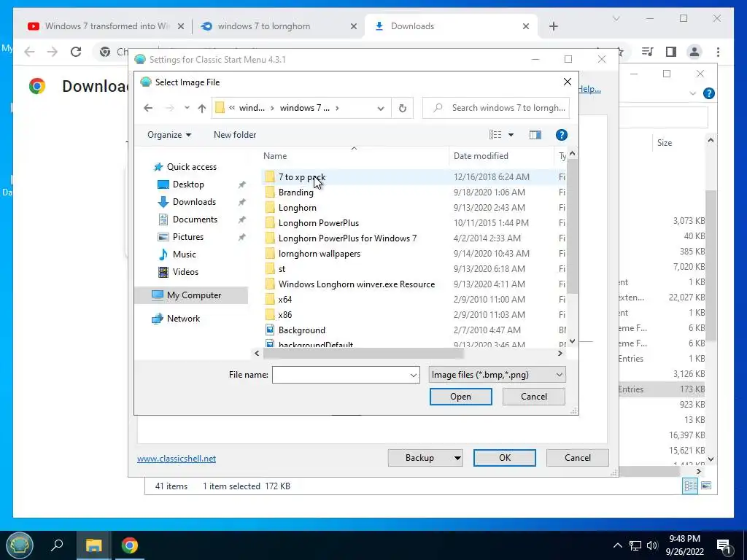Open the Longhorn folder

(298, 208)
